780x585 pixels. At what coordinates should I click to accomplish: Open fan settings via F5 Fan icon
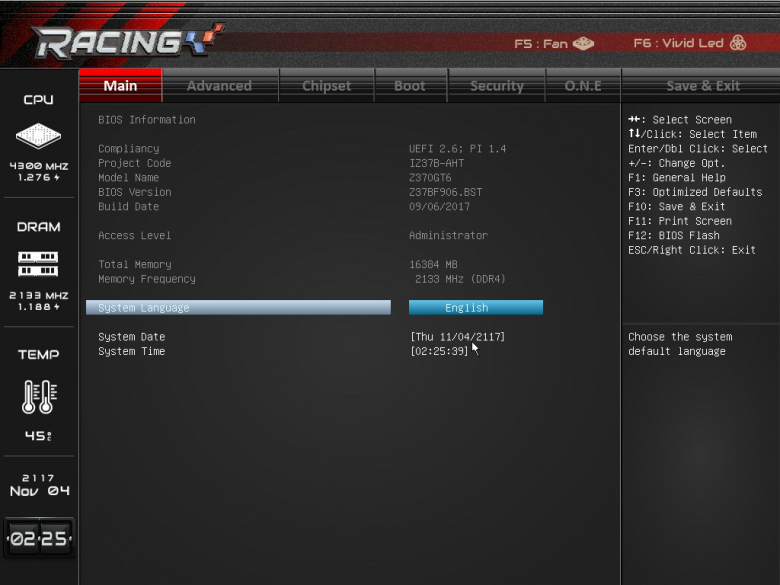coord(583,43)
